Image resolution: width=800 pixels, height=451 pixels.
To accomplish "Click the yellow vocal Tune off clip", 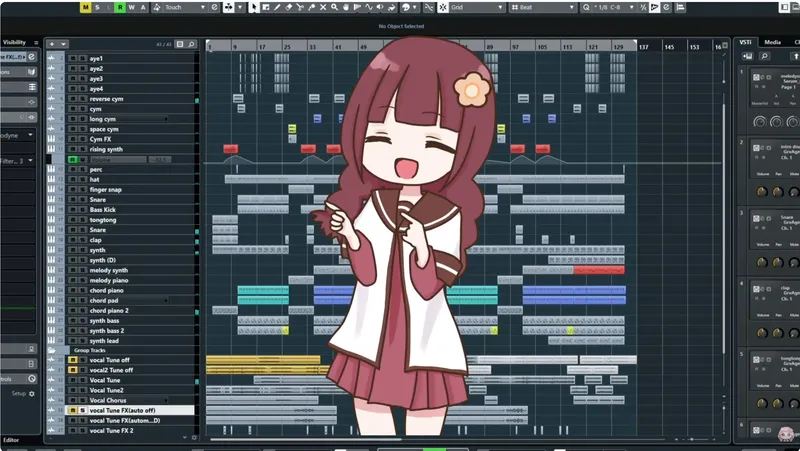I will click(x=263, y=360).
